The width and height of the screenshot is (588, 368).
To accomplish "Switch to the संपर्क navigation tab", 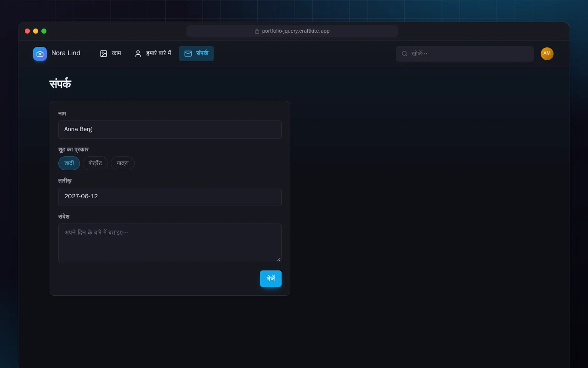I will pyautogui.click(x=196, y=54).
